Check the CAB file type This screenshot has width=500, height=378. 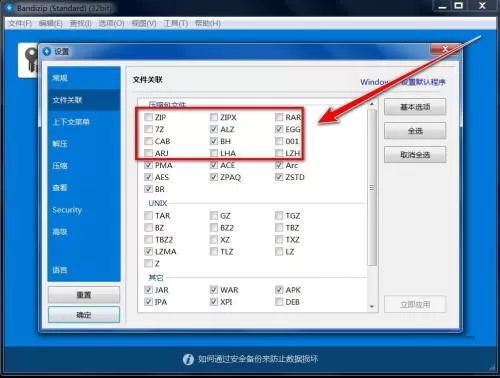[148, 141]
